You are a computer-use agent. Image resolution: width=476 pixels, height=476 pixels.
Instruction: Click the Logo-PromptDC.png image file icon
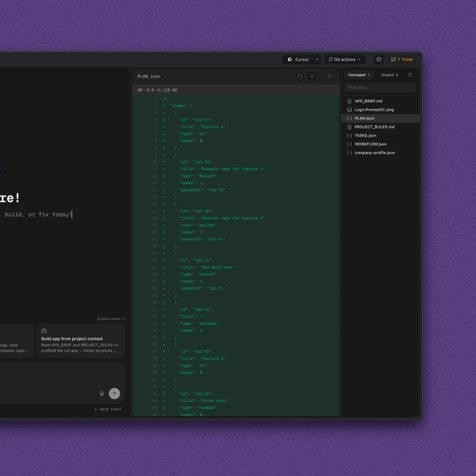pos(350,110)
